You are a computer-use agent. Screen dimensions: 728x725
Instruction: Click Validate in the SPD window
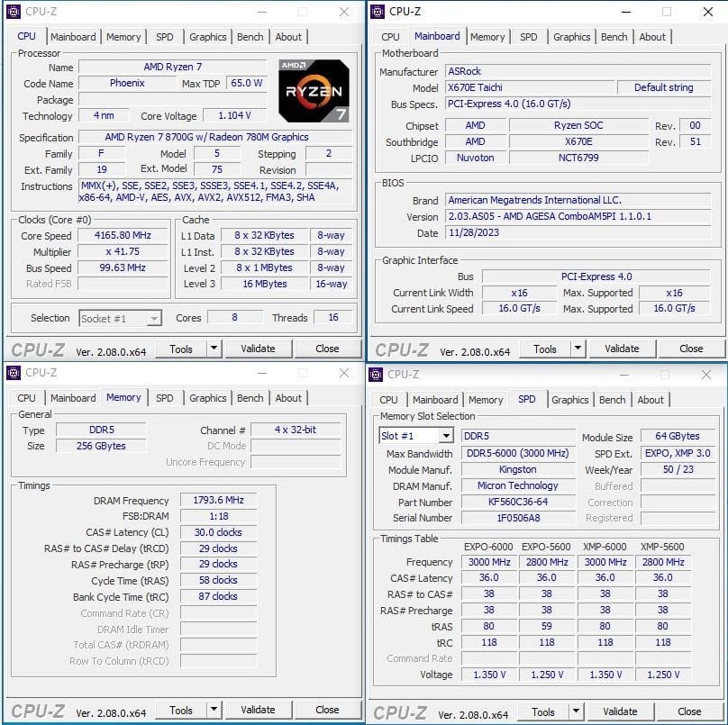coord(621,711)
